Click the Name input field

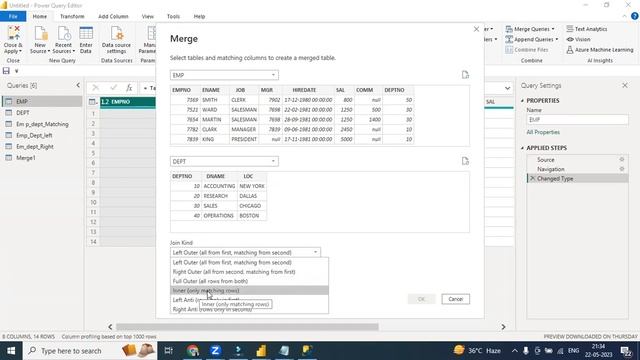(577, 120)
